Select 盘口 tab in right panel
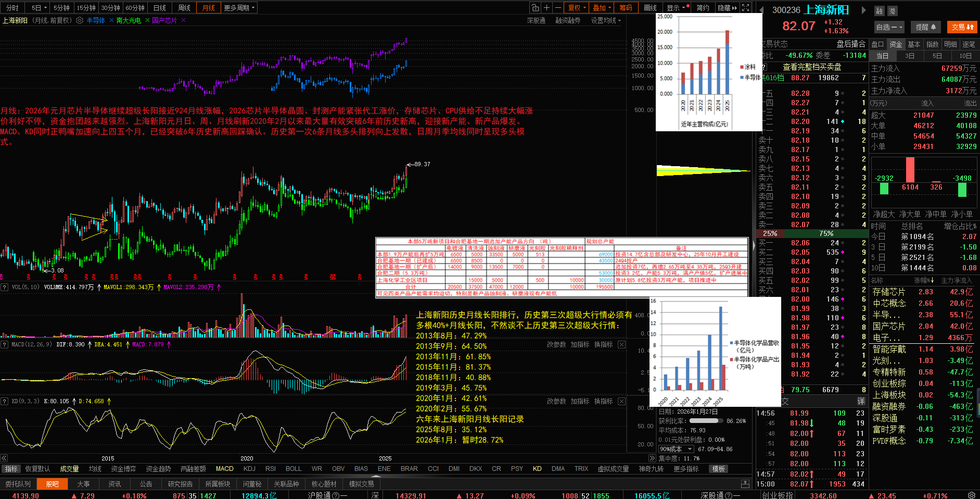The width and height of the screenshot is (980, 499). click(x=877, y=44)
